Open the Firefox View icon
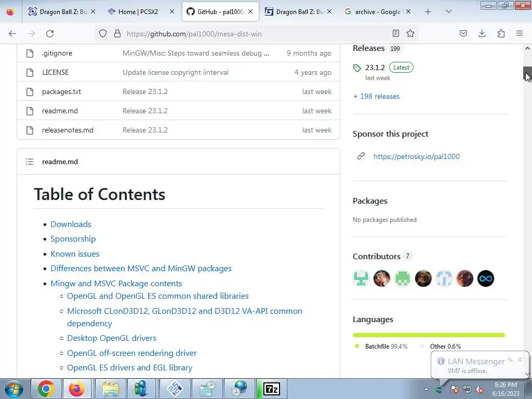This screenshot has width=532, height=399. [x=10, y=12]
